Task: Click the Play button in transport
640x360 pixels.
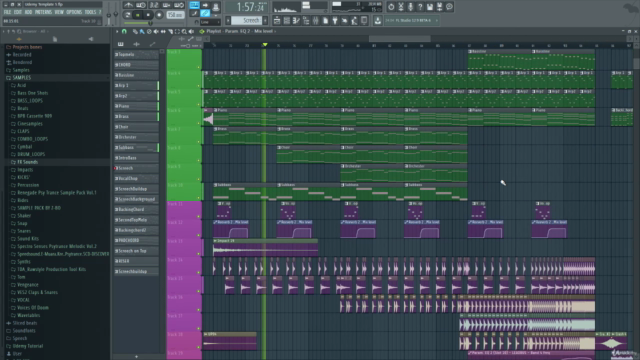Action: coord(138,15)
